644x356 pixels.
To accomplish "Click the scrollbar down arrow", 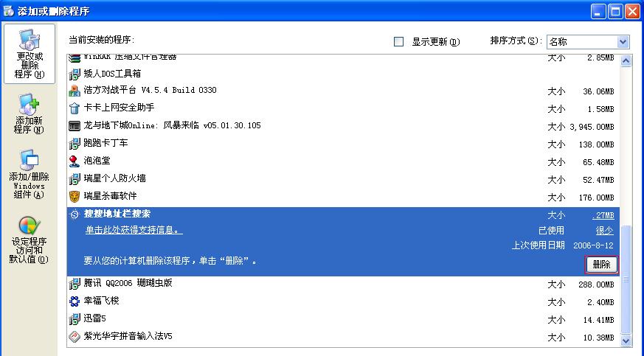I will (626, 341).
